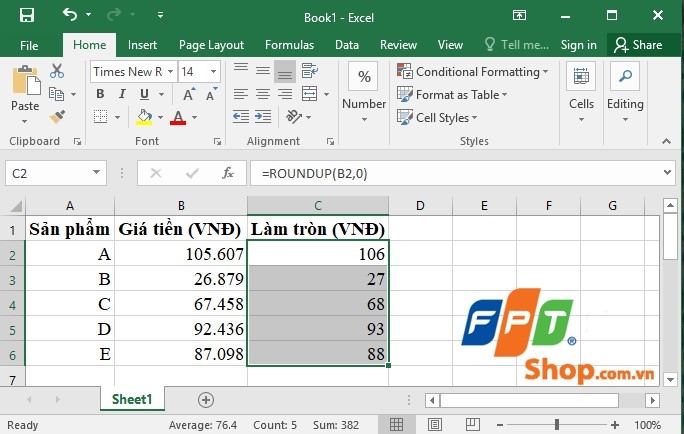Activate the Format Painter brush
Viewport: 684px width, 434px height.
pyautogui.click(x=57, y=117)
